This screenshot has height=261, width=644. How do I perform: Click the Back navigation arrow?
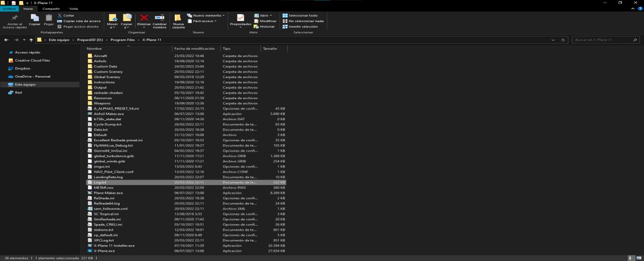(6, 40)
